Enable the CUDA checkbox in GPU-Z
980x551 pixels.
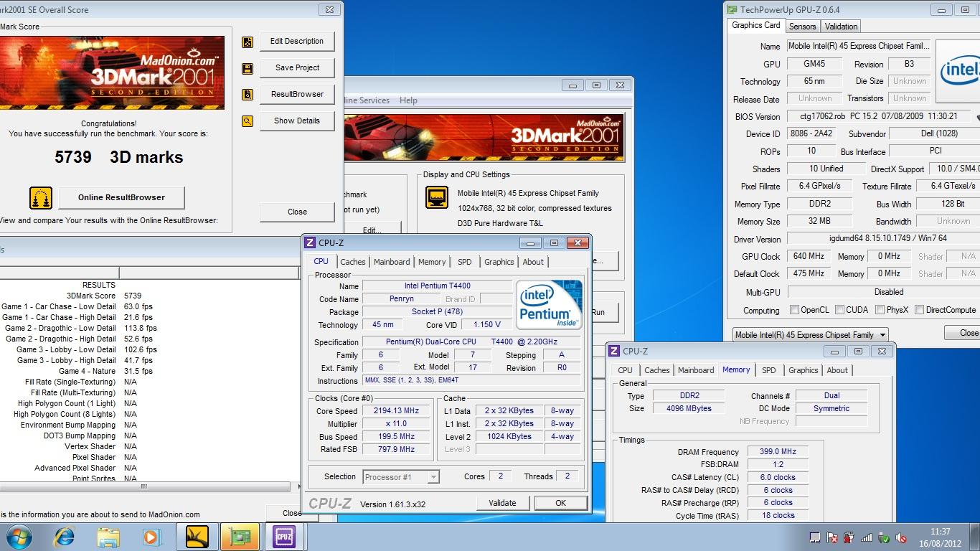click(839, 310)
